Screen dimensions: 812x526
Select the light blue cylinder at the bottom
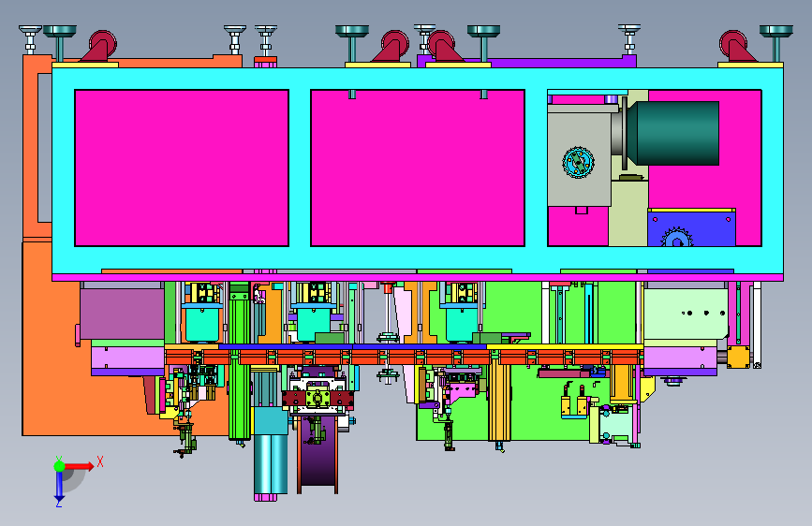[x=271, y=464]
